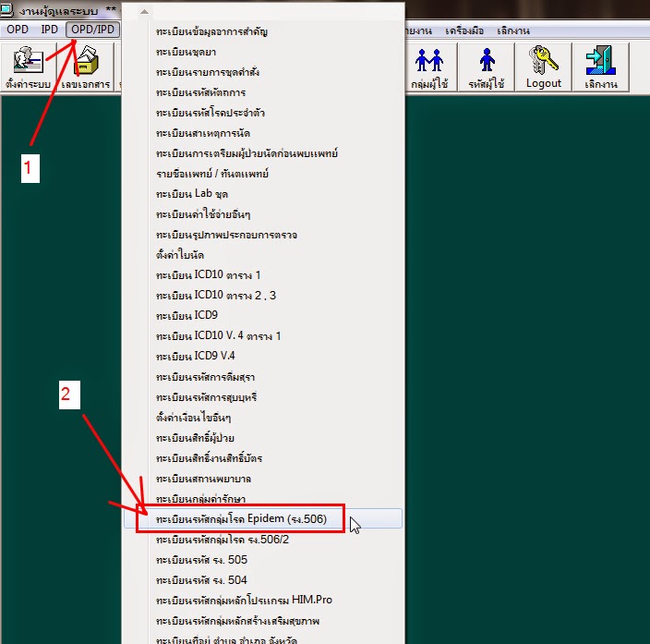
Task: Click the เลิกงาน exit door toolbar icon
Action: [x=601, y=67]
